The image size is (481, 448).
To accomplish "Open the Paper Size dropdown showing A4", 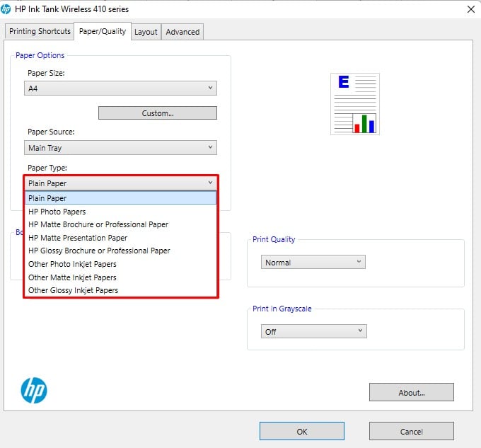I will click(120, 88).
